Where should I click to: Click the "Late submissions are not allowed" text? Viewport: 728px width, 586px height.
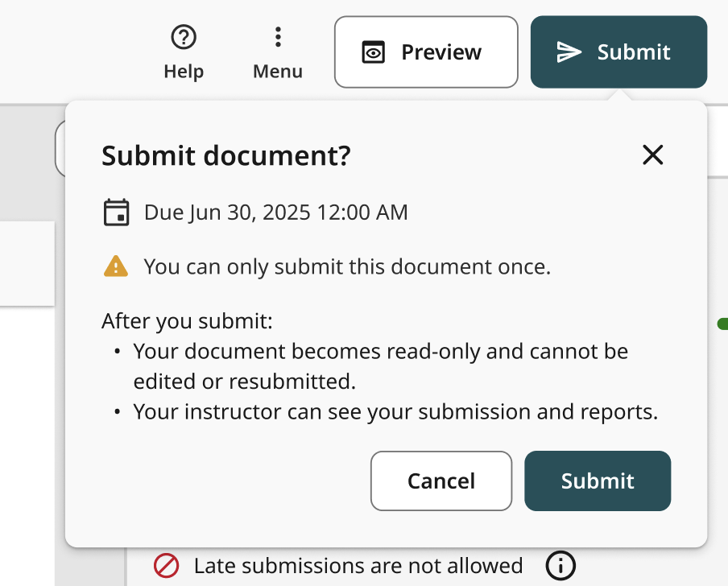(358, 566)
